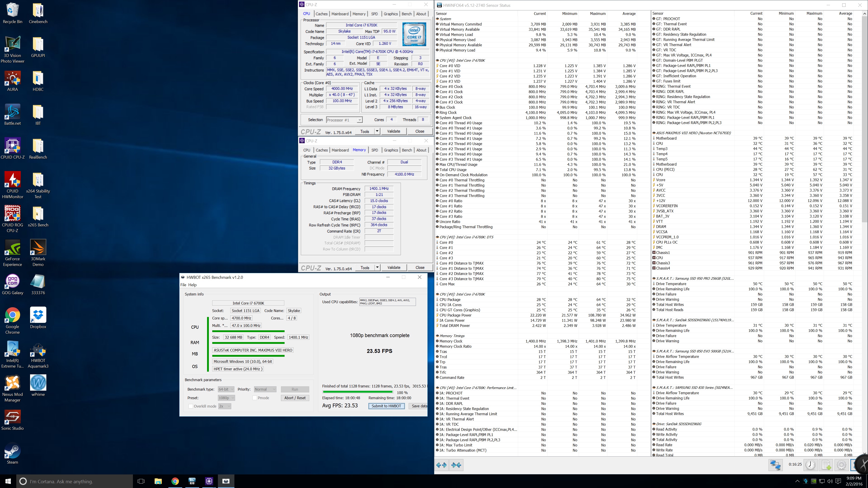
Task: Enable Overkill mode checkbox
Action: [x=191, y=406]
